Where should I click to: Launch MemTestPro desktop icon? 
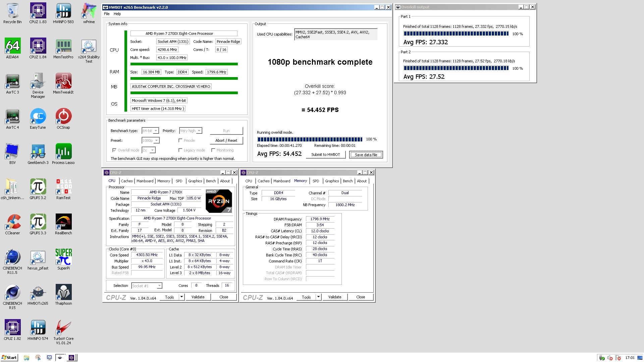tap(63, 49)
